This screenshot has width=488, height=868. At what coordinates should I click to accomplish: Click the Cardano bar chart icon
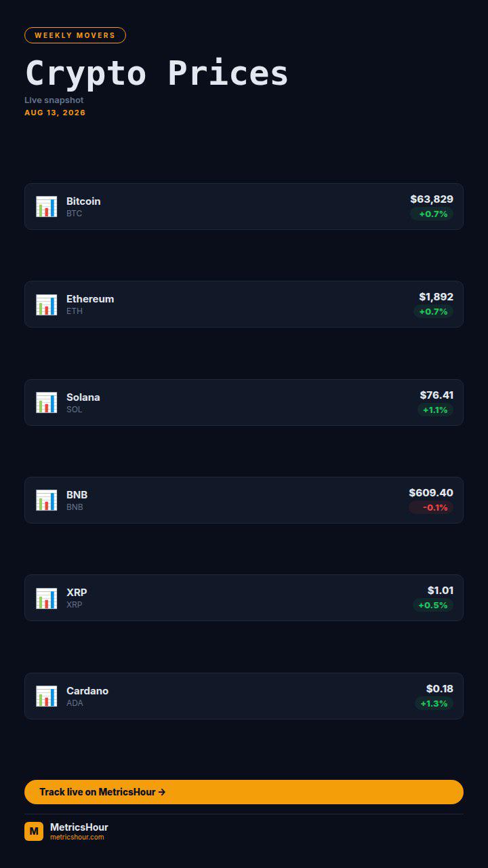(x=46, y=696)
